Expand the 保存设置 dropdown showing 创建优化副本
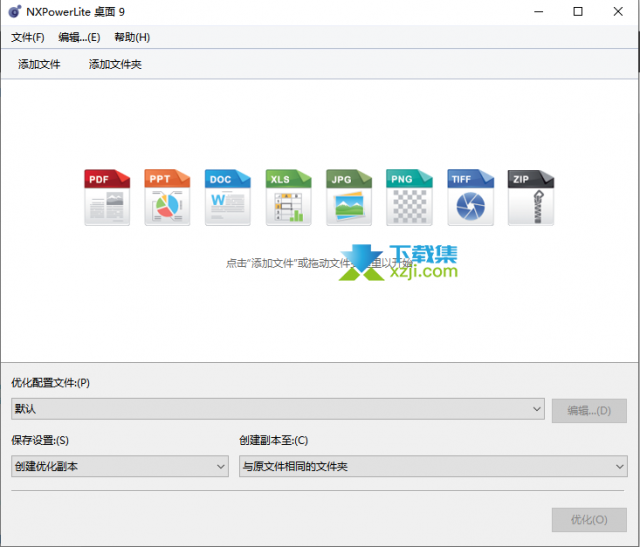 point(120,466)
